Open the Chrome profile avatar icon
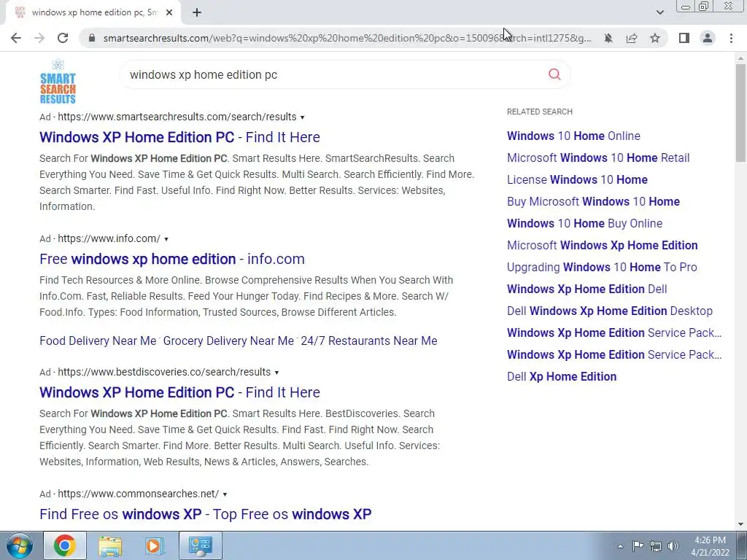747x560 pixels. click(x=708, y=38)
